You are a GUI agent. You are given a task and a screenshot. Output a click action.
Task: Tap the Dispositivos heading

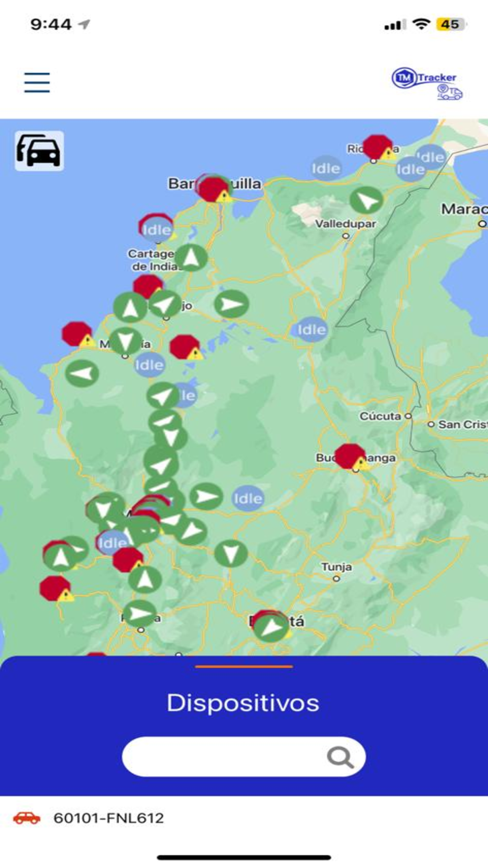[x=243, y=703]
